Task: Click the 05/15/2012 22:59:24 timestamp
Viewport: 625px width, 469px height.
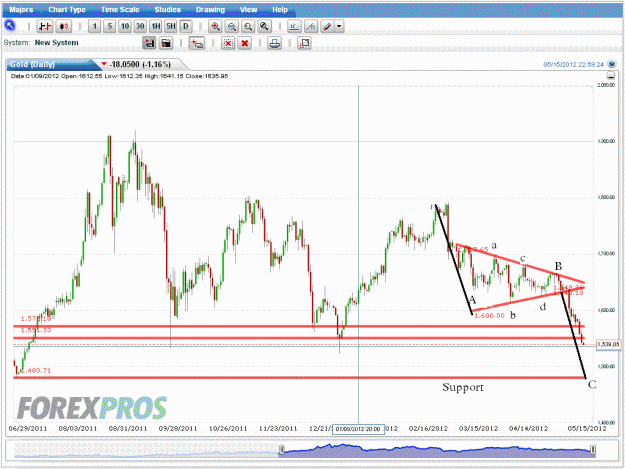Action: (x=574, y=65)
